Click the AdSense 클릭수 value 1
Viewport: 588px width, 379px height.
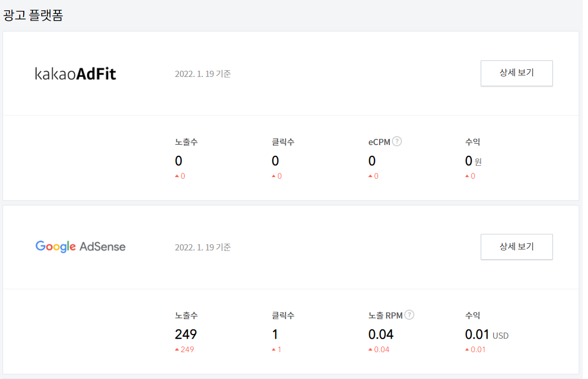pyautogui.click(x=275, y=334)
